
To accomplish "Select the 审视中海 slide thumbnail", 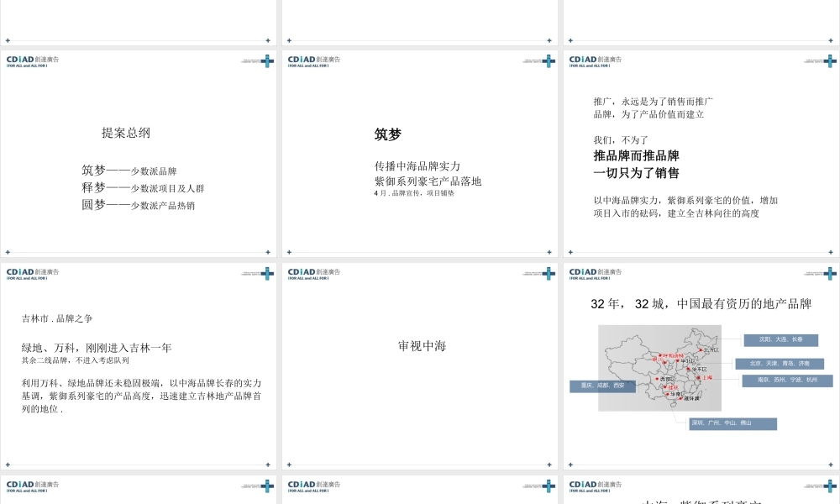I will coord(419,366).
